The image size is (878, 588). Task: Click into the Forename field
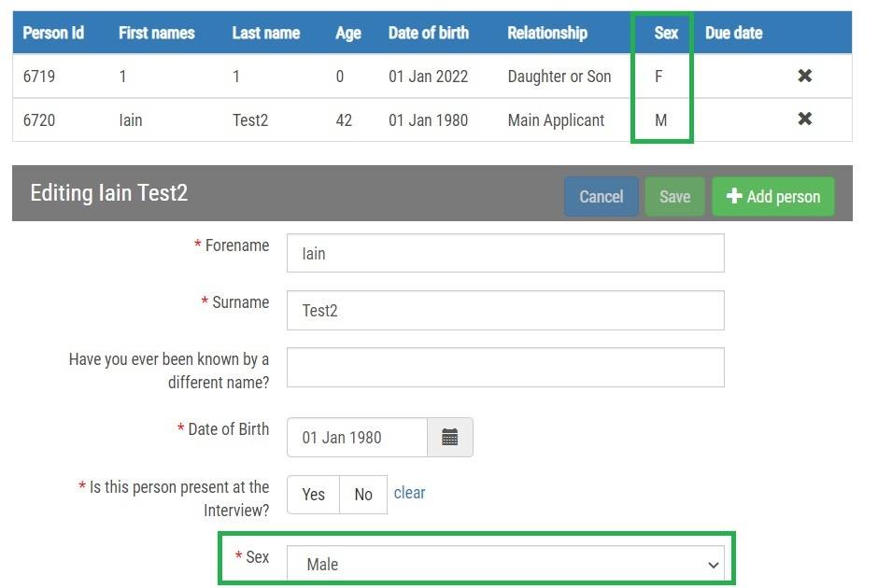(505, 253)
